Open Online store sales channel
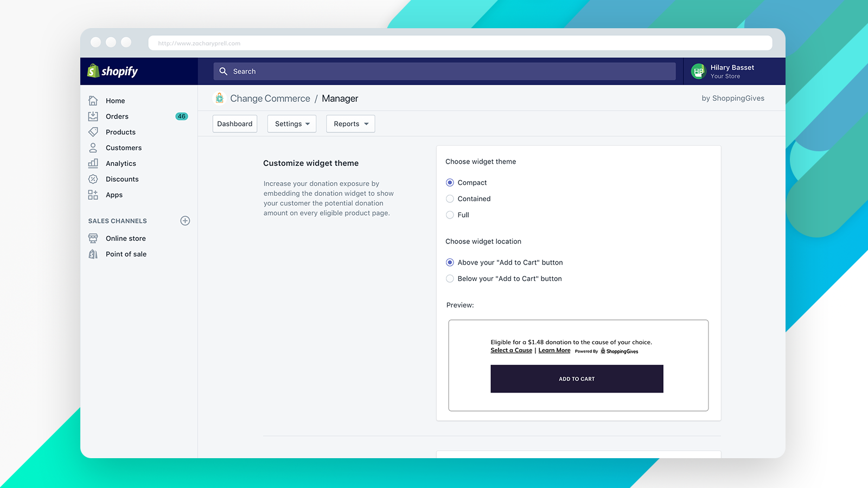The width and height of the screenshot is (868, 488). [x=126, y=239]
